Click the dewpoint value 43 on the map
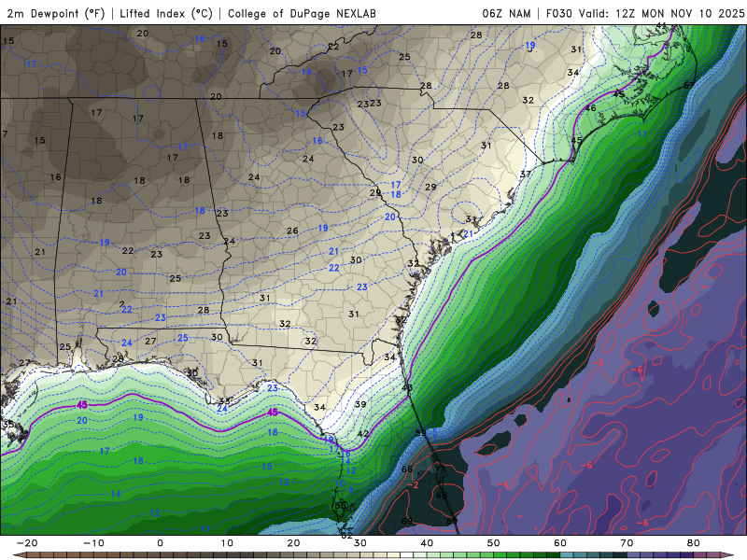Image resolution: width=747 pixels, height=560 pixels. click(x=407, y=387)
